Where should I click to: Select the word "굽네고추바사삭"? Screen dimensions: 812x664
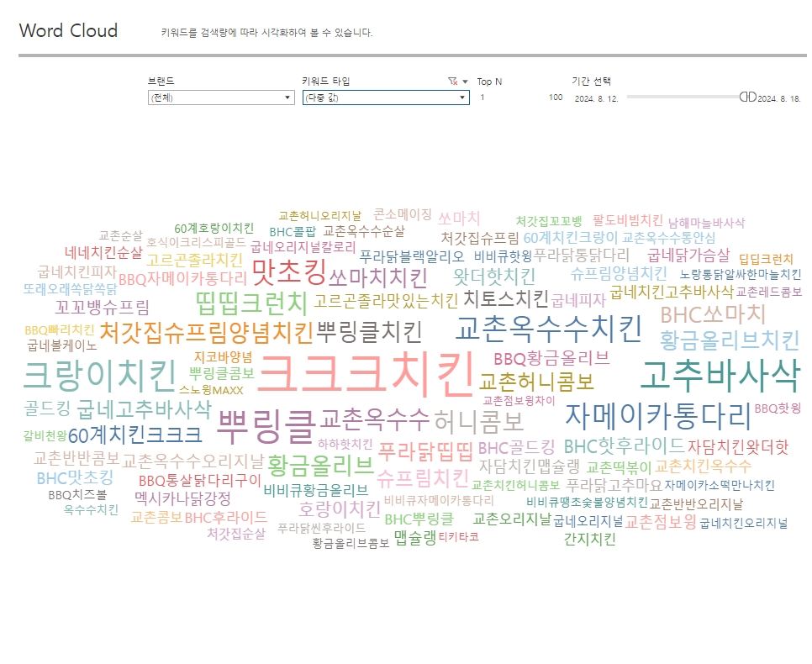tap(144, 409)
